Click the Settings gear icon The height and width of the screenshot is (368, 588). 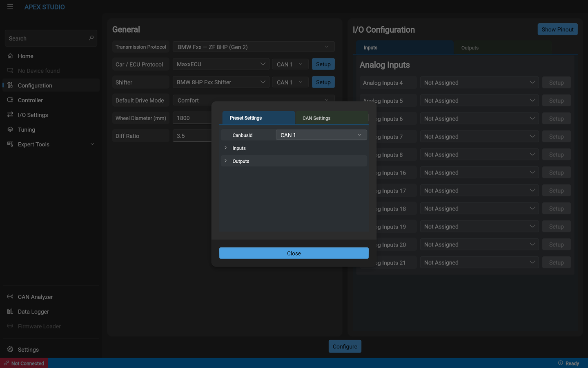click(10, 350)
